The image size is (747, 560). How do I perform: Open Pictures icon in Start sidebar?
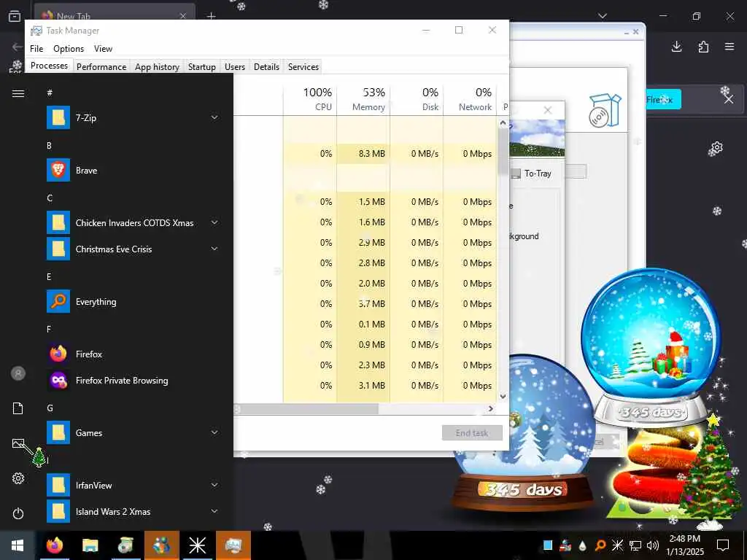18,443
